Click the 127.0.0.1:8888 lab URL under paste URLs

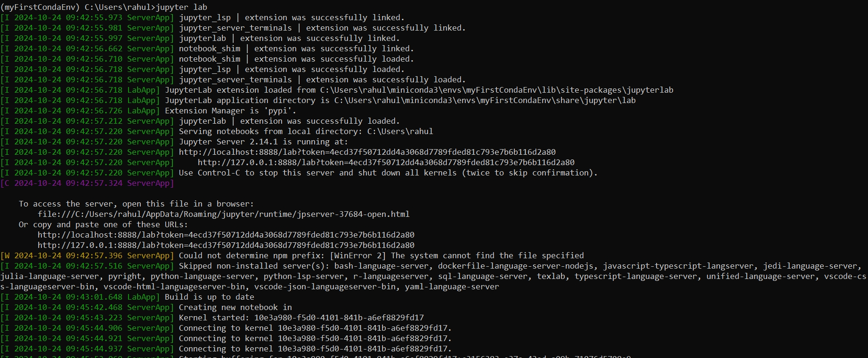(x=226, y=245)
